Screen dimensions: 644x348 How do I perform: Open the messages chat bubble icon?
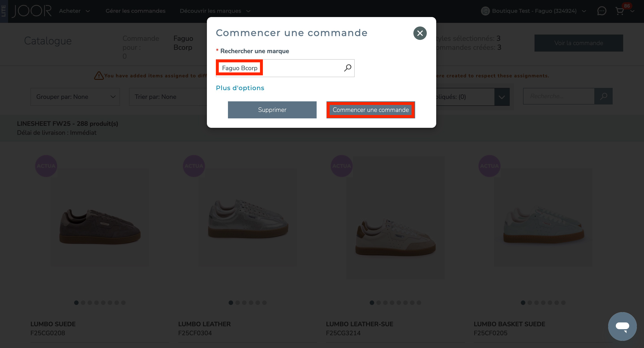pos(601,11)
